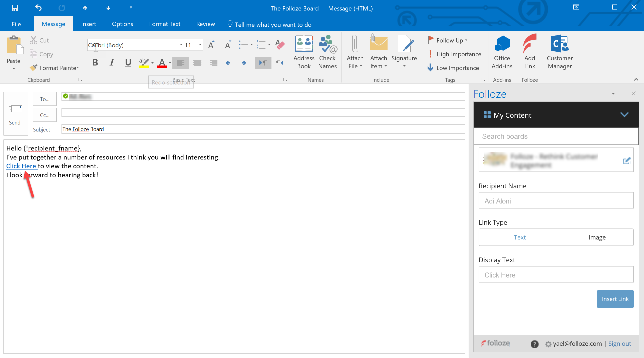644x358 pixels.
Task: Switch to the Format Text tab
Action: click(x=165, y=24)
